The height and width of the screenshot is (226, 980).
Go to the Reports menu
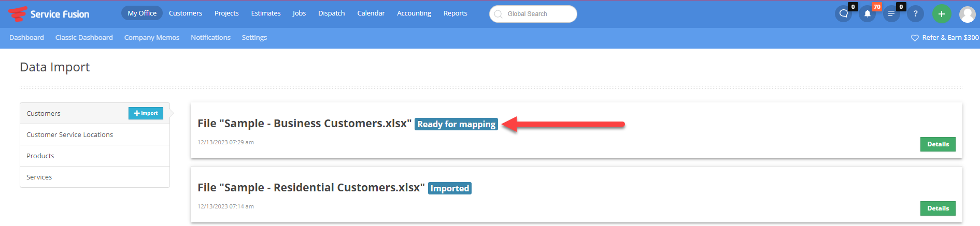tap(456, 13)
